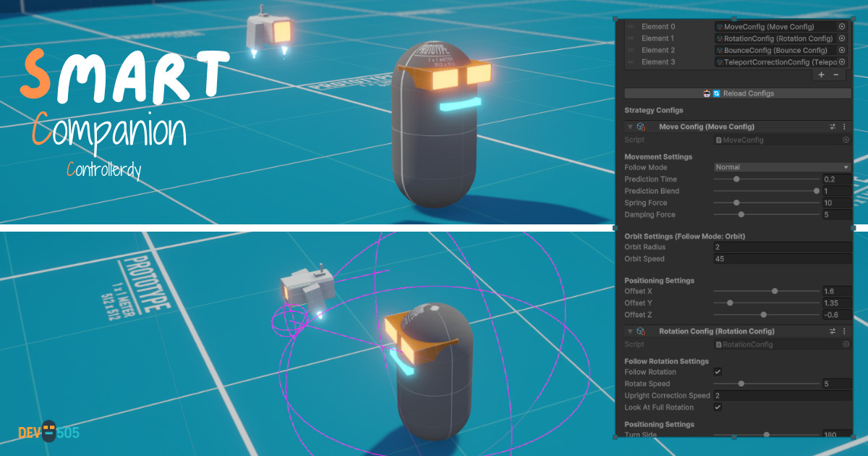Click the 'Orbit Settings (Follow Mode: Orbit)' heading
Screen dimensions: 868x456
coord(684,236)
